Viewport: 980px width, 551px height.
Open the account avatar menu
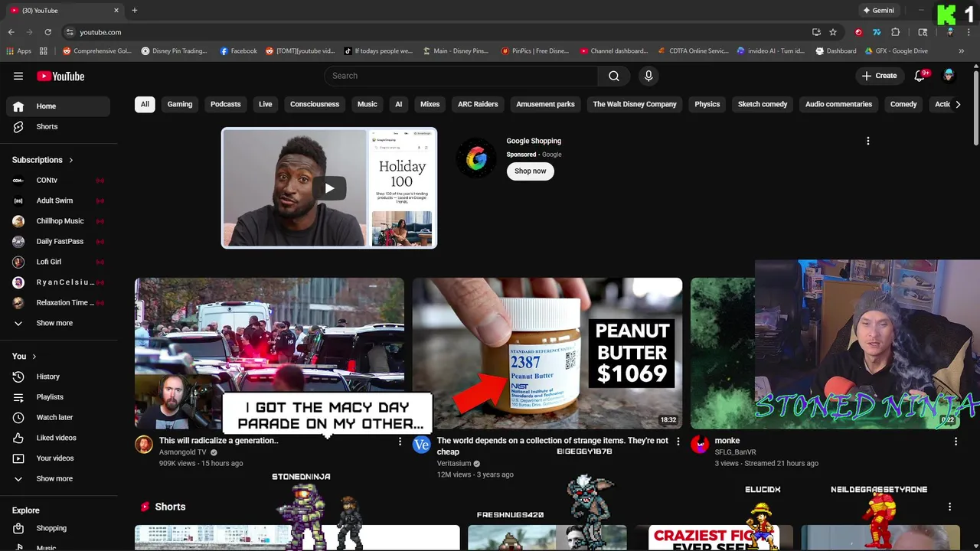tap(949, 76)
